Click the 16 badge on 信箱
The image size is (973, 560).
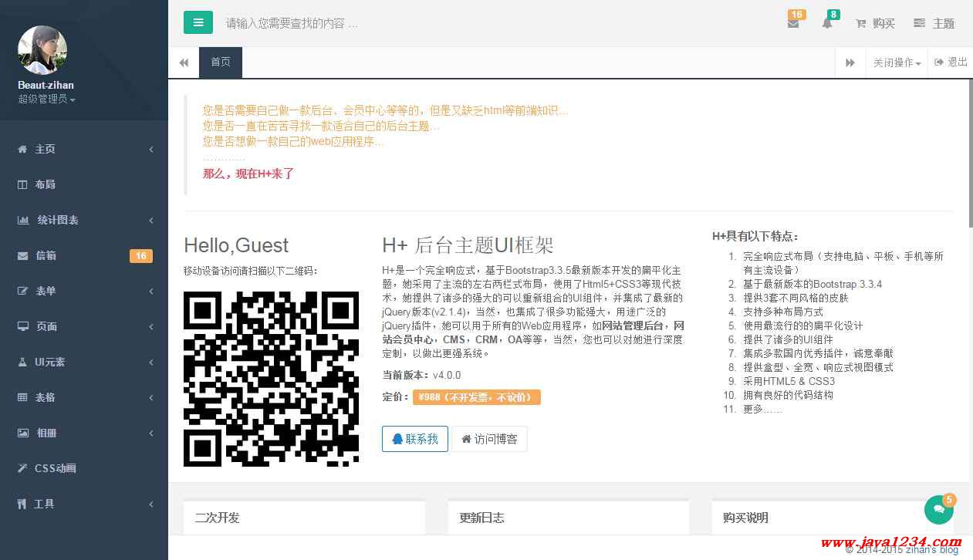141,256
